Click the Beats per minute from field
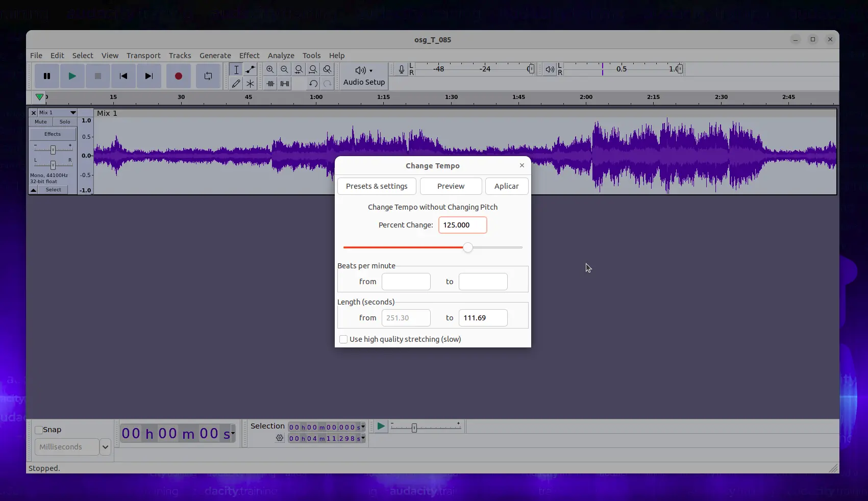Image resolution: width=868 pixels, height=501 pixels. [406, 282]
